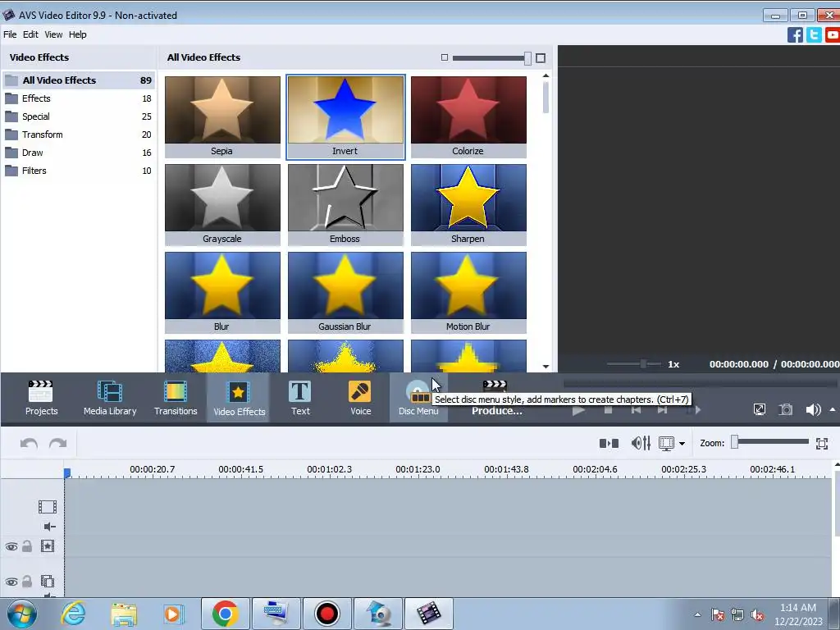This screenshot has width=840, height=630.
Task: Lock the video effects track
Action: (27, 546)
